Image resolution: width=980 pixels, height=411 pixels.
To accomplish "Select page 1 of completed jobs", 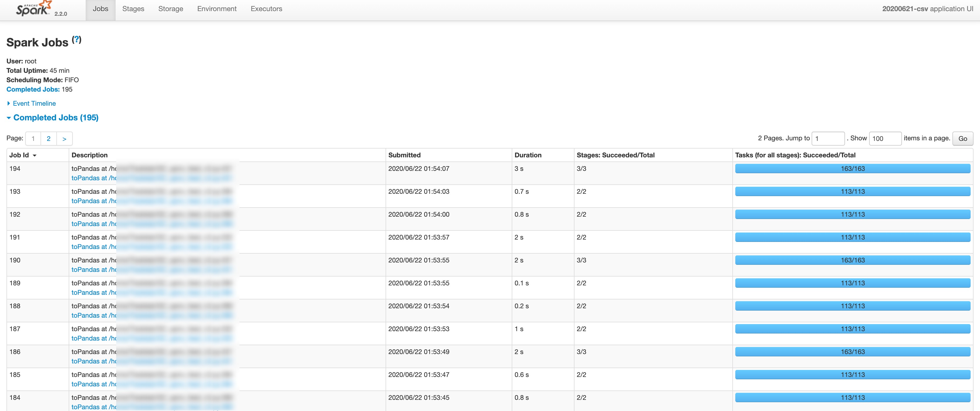I will 33,139.
